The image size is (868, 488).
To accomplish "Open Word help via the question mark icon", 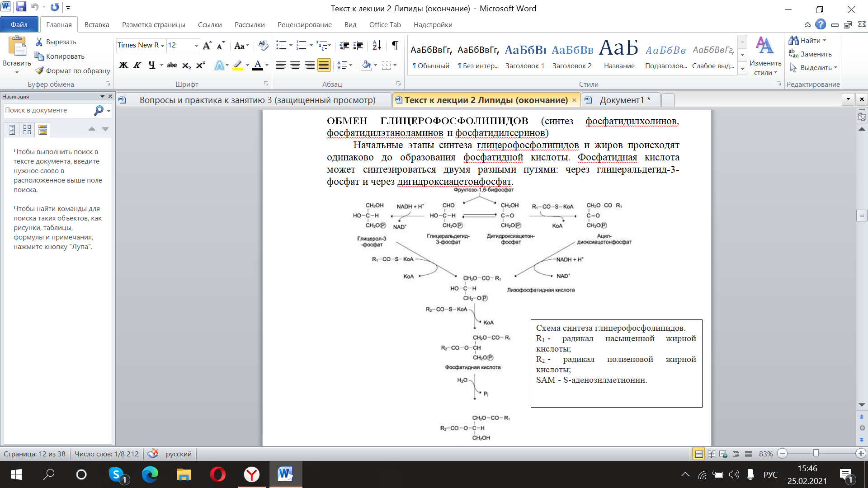I will click(821, 24).
